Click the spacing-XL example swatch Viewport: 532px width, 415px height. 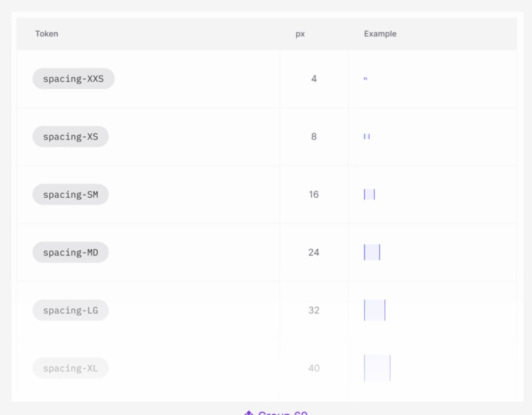click(378, 368)
